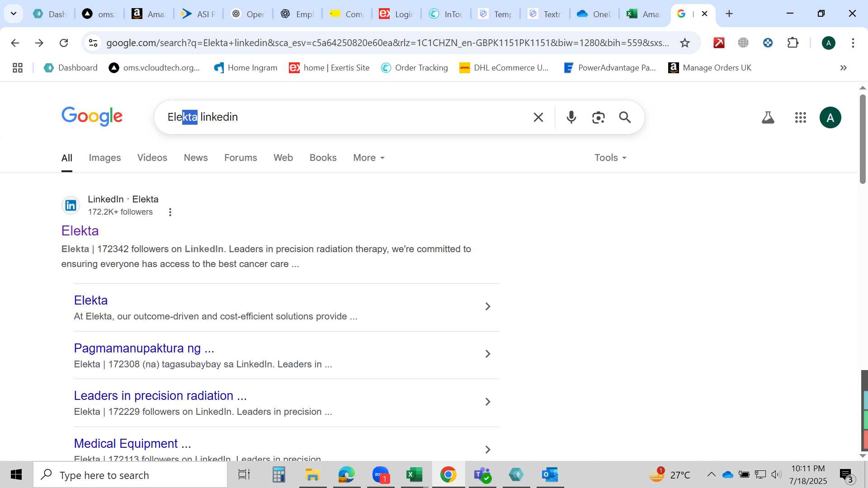Viewport: 868px width, 488px height.
Task: Open Google Lens image search
Action: point(598,117)
